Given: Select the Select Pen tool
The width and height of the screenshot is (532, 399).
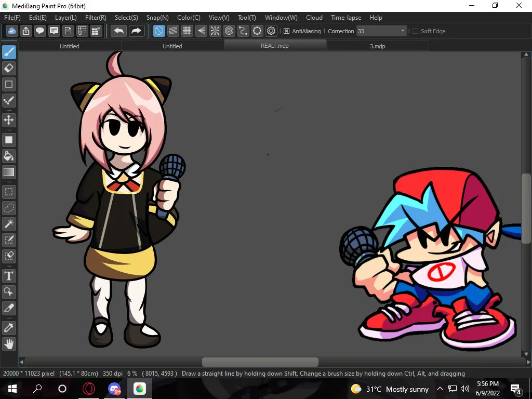Looking at the screenshot, I should point(9,240).
